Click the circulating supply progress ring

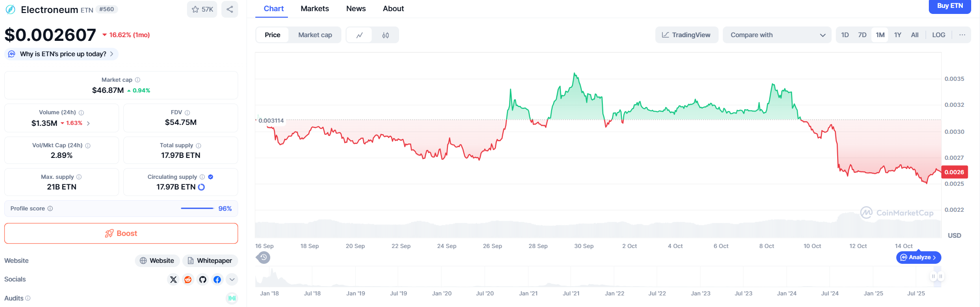(x=201, y=187)
